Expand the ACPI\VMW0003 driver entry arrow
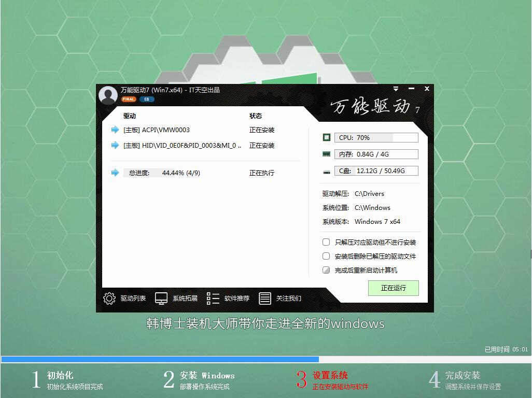 (x=115, y=130)
